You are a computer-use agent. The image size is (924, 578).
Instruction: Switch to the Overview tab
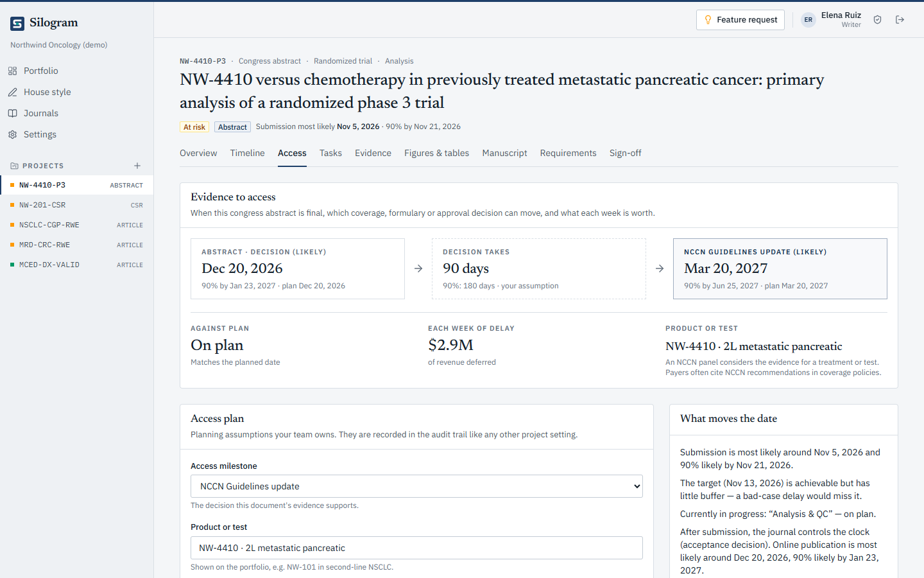198,153
